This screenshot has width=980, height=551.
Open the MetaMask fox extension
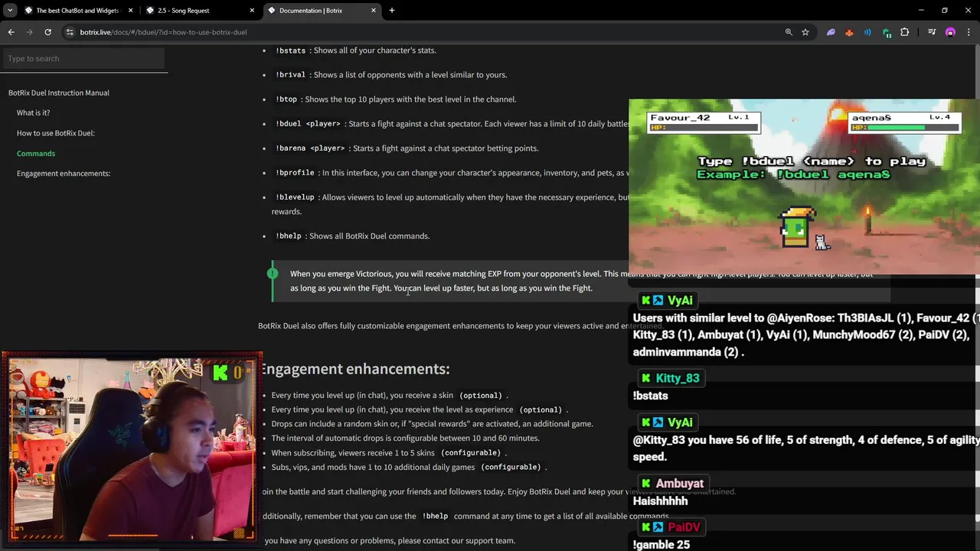click(849, 32)
